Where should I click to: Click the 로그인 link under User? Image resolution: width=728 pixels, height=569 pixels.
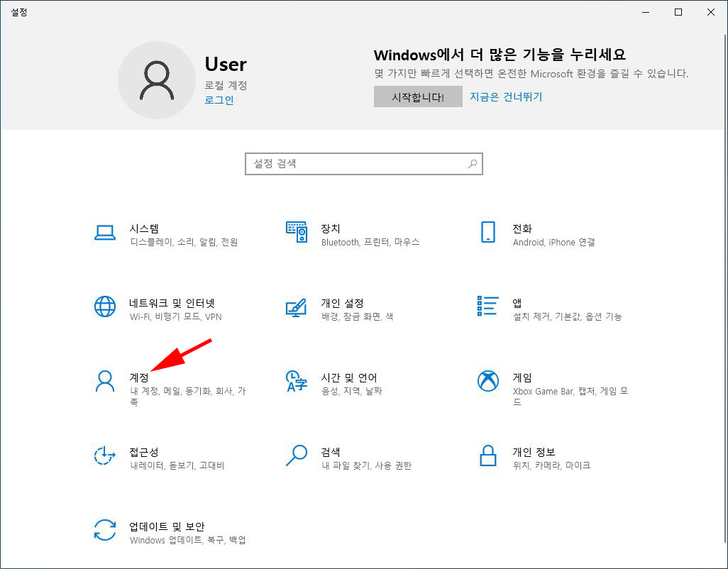click(219, 100)
